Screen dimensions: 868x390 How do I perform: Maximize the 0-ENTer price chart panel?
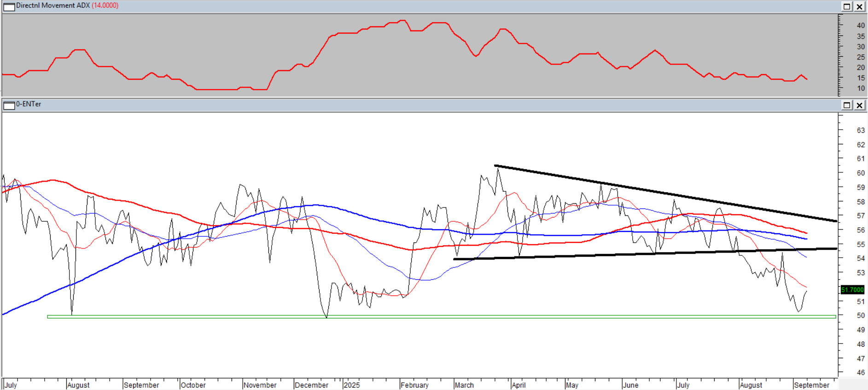[847, 105]
